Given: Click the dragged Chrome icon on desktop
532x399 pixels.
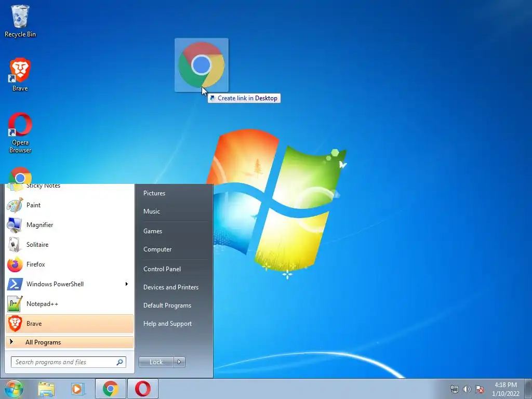Looking at the screenshot, I should [x=202, y=65].
